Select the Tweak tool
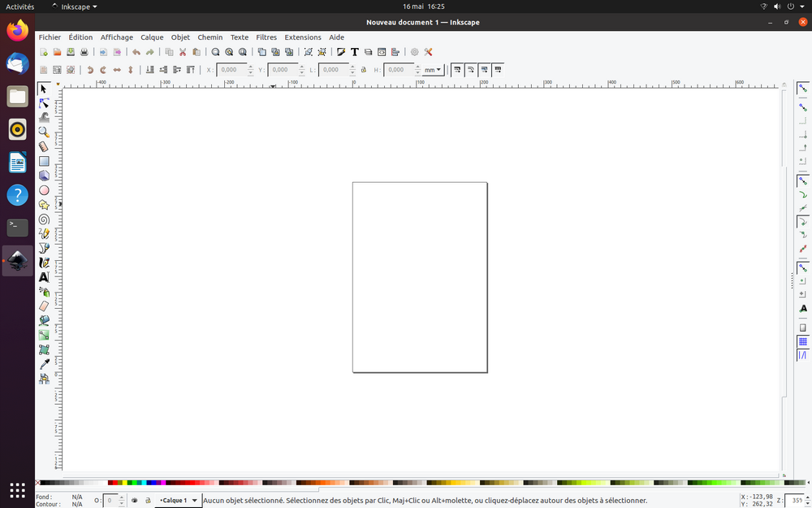Image resolution: width=812 pixels, height=508 pixels. coord(44,118)
